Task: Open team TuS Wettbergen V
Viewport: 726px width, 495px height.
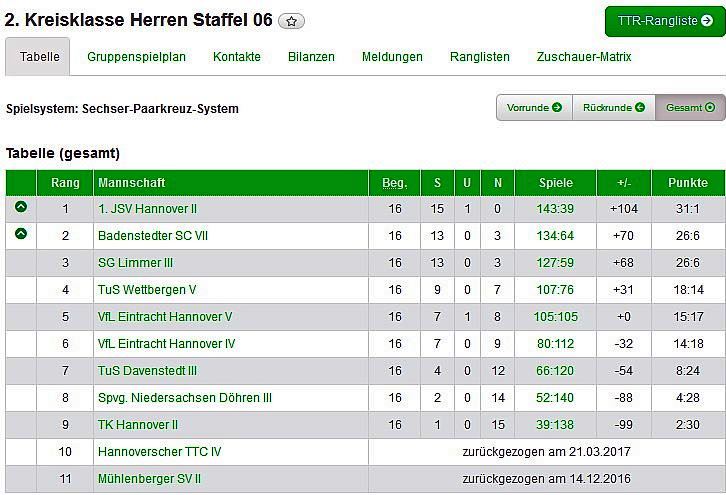Action: pyautogui.click(x=147, y=290)
